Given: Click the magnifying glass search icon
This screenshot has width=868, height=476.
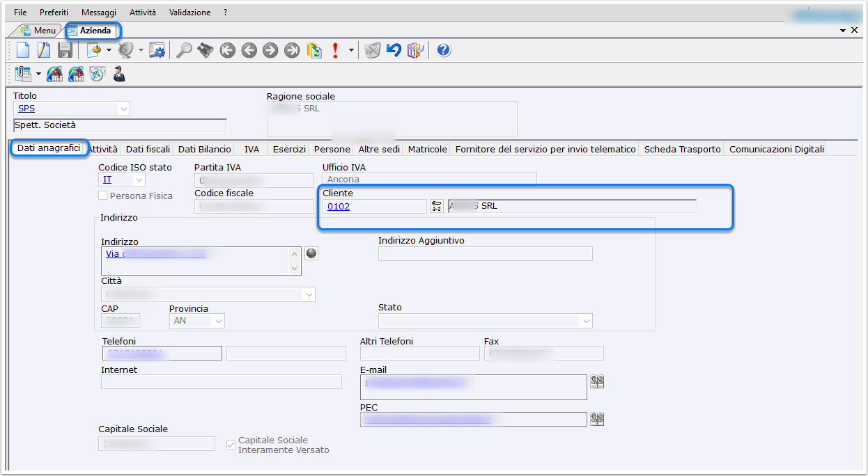Looking at the screenshot, I should click(x=184, y=50).
